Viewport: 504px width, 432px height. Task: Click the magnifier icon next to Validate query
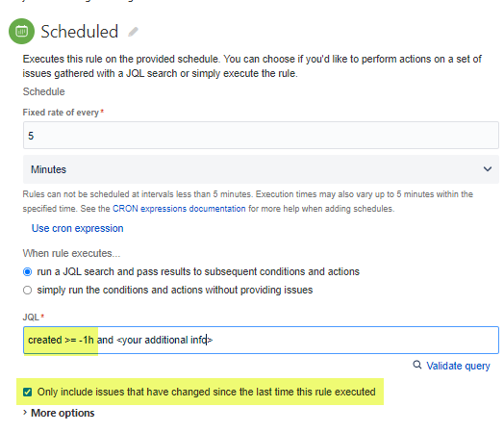click(x=416, y=365)
